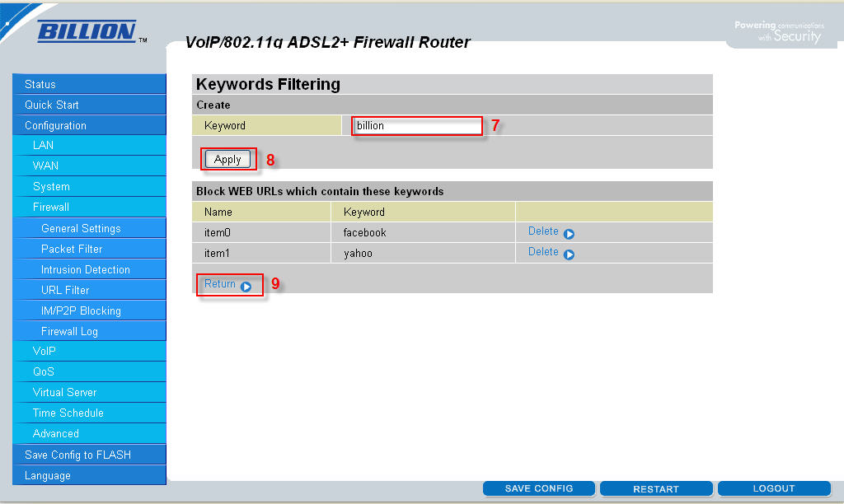The height and width of the screenshot is (504, 844).
Task: Open the QoS submenu
Action: pos(89,371)
